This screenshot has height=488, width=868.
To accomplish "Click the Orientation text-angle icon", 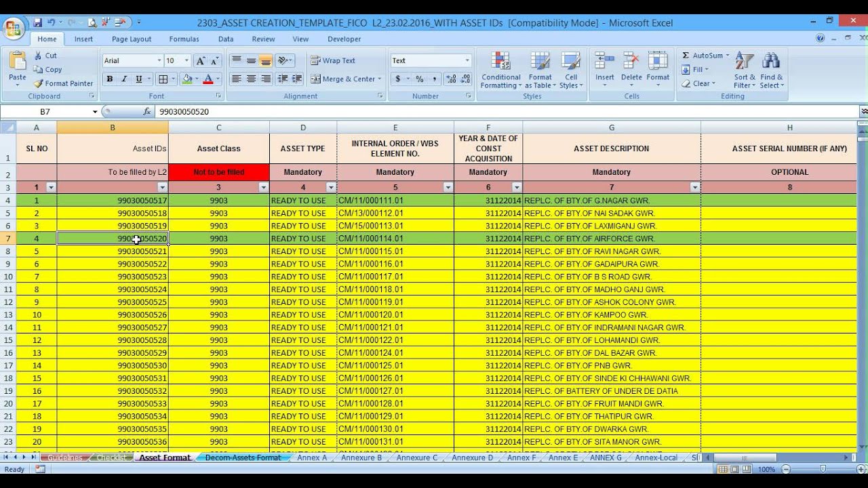I will 283,60.
